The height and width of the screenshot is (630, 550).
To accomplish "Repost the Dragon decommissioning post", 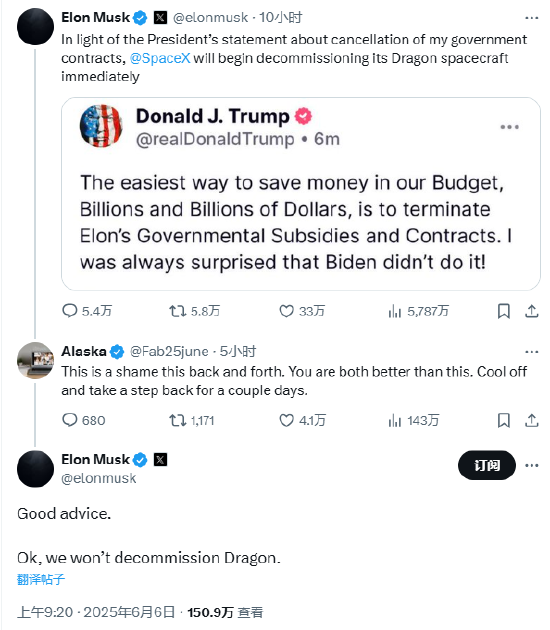I will (177, 311).
